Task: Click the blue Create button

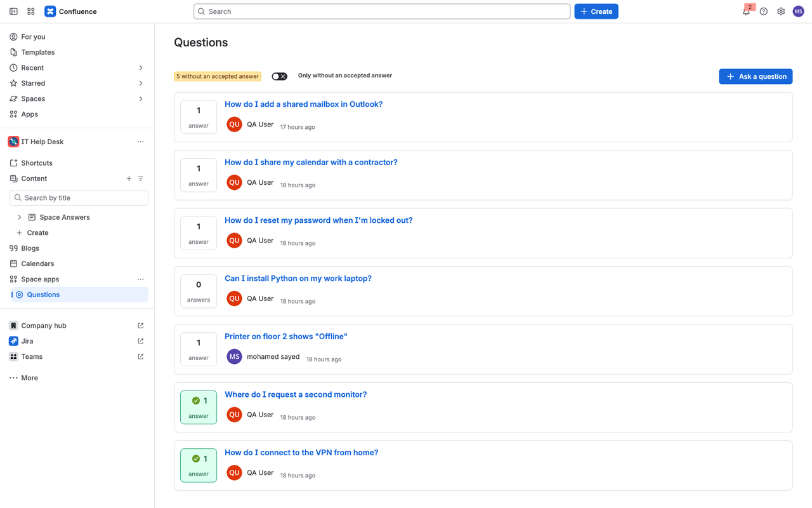Action: coord(596,11)
